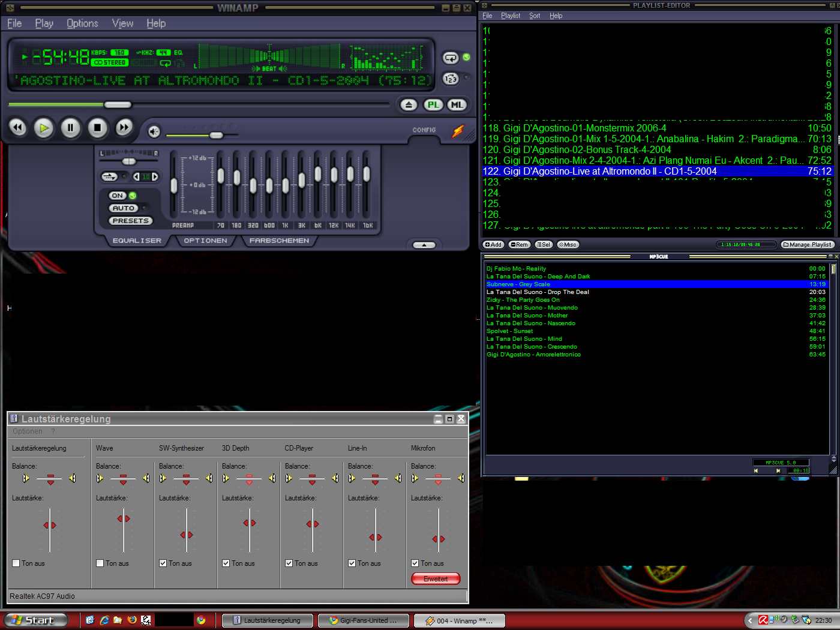Image resolution: width=840 pixels, height=630 pixels.
Task: Uncheck Ton aus for SW-Synthesizer
Action: (163, 563)
